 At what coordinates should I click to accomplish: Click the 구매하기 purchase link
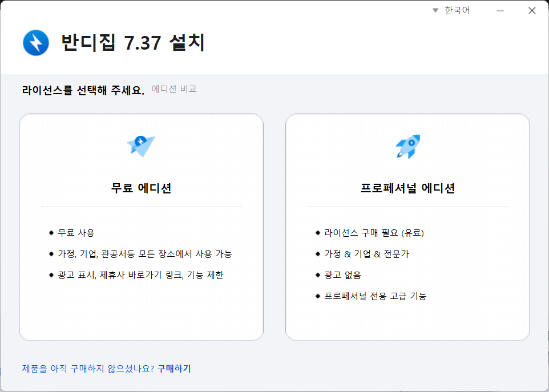click(x=174, y=369)
